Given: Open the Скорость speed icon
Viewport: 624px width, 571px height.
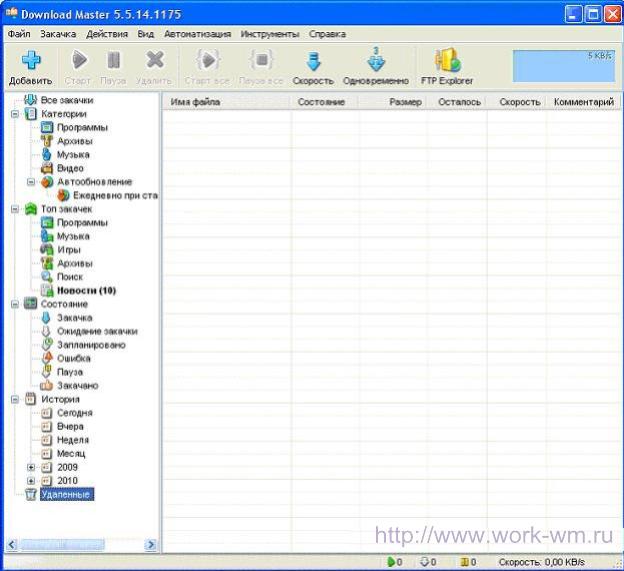Looking at the screenshot, I should (314, 61).
